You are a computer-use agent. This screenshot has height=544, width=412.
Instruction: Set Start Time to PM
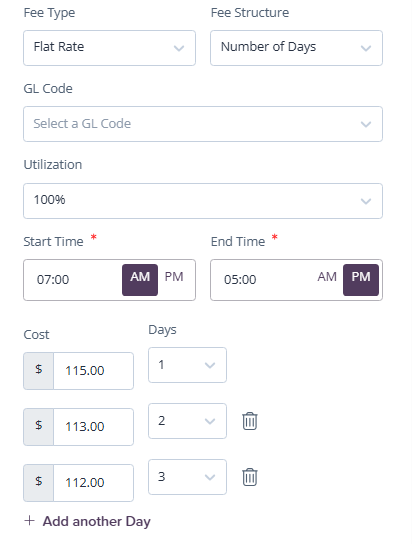point(174,277)
